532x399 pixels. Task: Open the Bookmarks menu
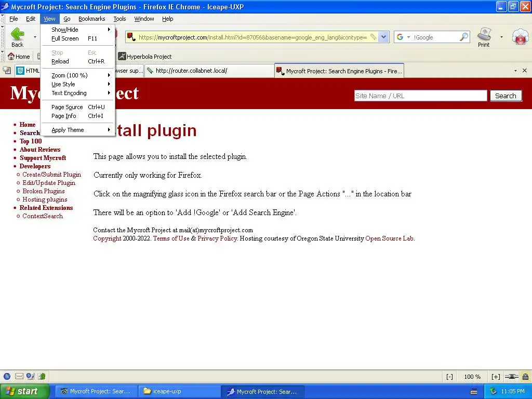coord(91,19)
